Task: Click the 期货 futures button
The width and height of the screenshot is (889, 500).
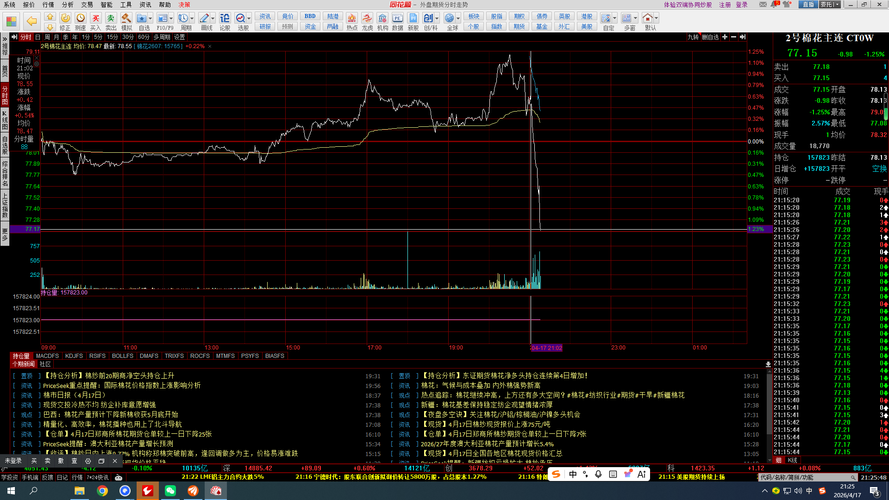Action: tap(519, 26)
